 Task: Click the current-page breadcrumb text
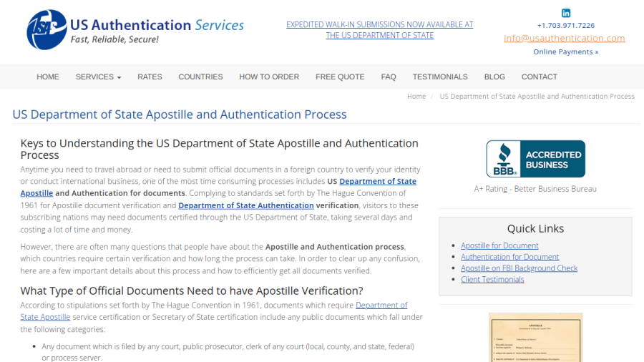(537, 97)
